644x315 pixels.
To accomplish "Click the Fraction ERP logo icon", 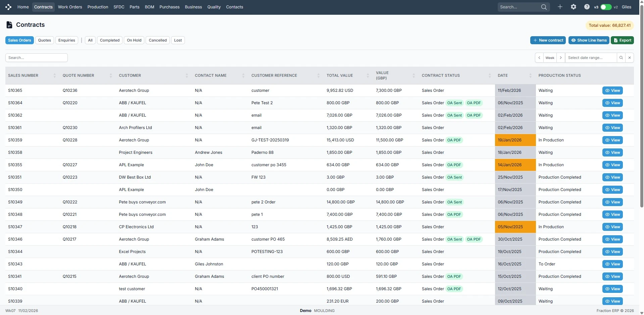I will tap(8, 7).
